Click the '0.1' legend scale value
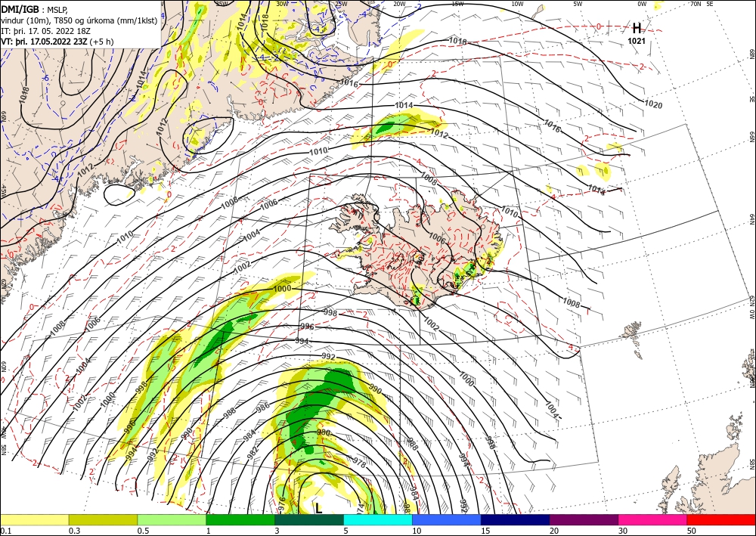Viewport: 756px width, 536px height. (5, 531)
